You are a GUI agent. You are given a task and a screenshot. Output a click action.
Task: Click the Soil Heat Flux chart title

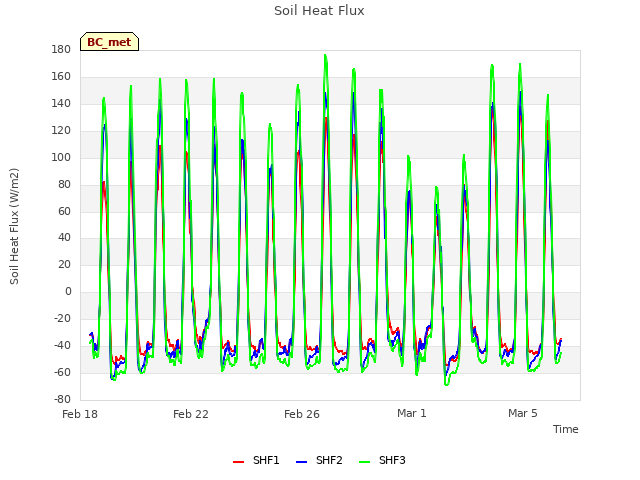click(x=319, y=11)
